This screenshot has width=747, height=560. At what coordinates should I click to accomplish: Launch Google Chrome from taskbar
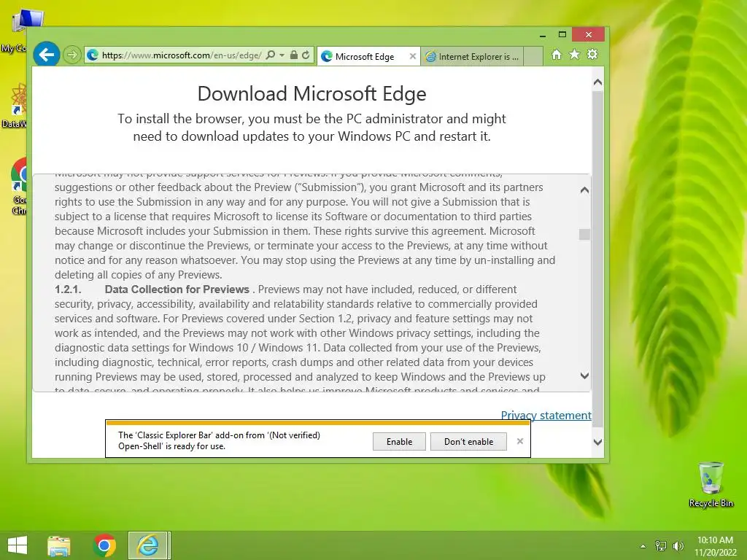(x=104, y=545)
